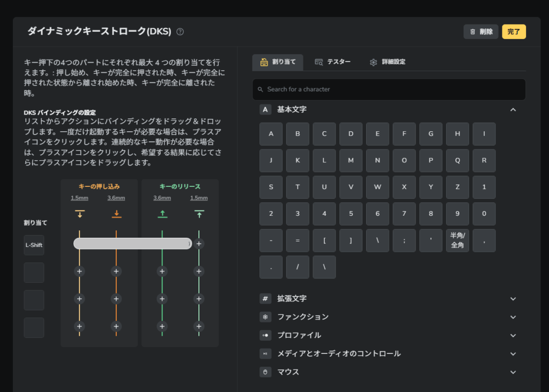This screenshot has height=392, width=549.
Task: Click the plus icon right of the gray binding bar
Action: (x=199, y=244)
